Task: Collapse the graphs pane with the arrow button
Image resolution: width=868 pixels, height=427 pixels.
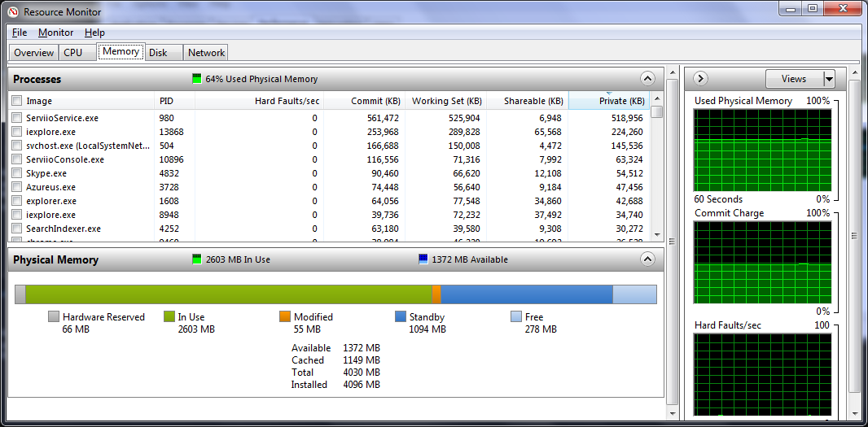Action: pos(700,79)
